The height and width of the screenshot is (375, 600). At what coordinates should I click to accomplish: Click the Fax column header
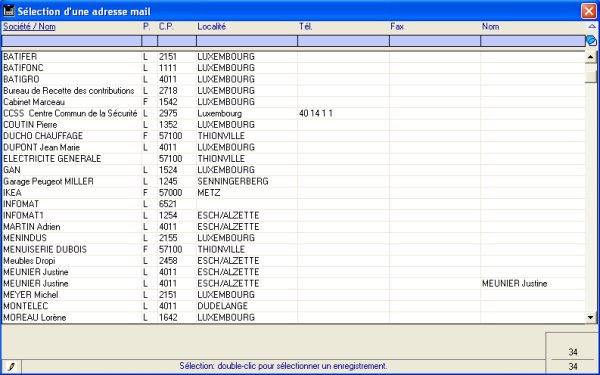point(397,26)
